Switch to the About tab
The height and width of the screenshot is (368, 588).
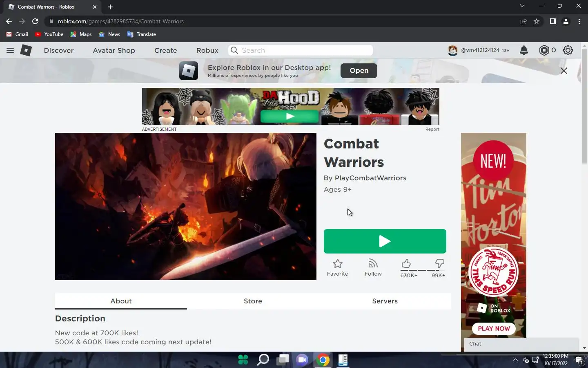click(121, 301)
